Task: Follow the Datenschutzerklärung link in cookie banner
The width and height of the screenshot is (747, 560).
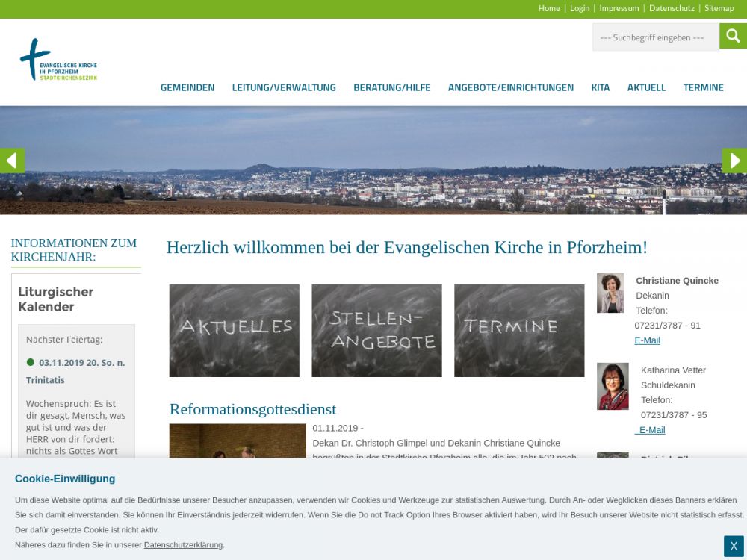Action: point(183,545)
